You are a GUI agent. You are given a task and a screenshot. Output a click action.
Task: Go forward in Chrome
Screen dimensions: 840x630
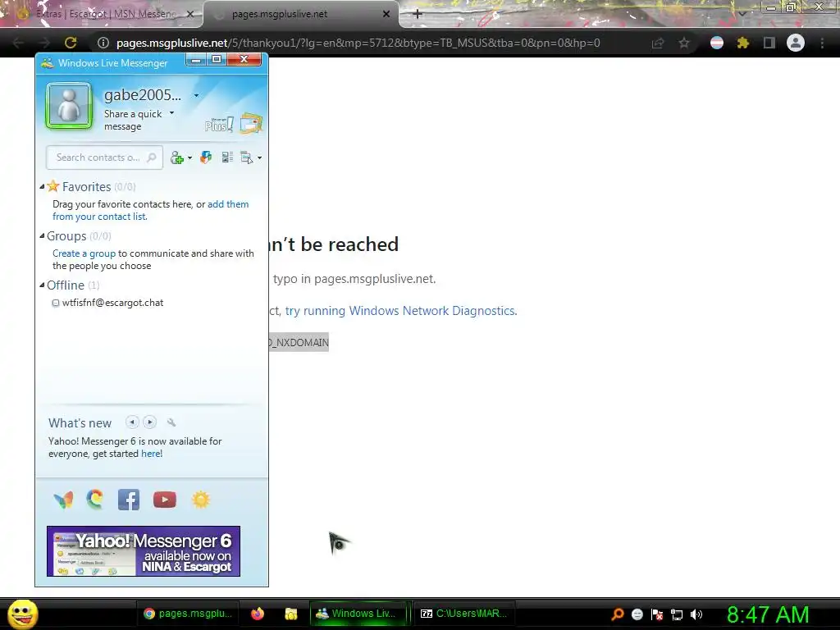[x=44, y=43]
